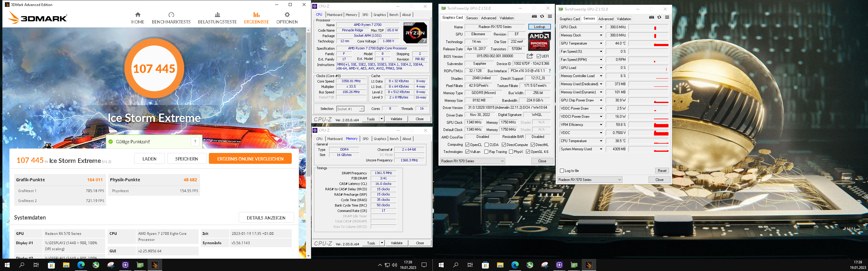
Task: Click the refresh icon in GPU-Z Sensors window
Action: point(659,17)
